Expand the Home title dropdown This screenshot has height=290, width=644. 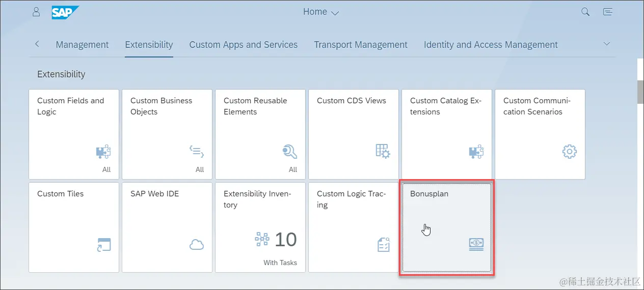click(x=321, y=12)
